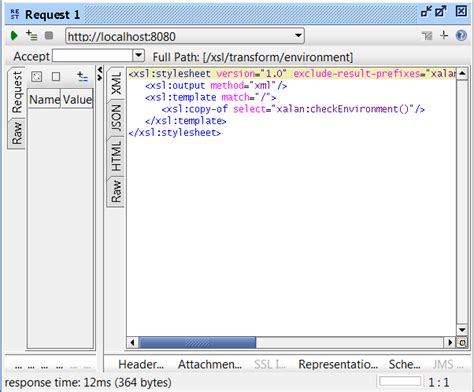Open the Sche... bottom tab

click(x=404, y=364)
